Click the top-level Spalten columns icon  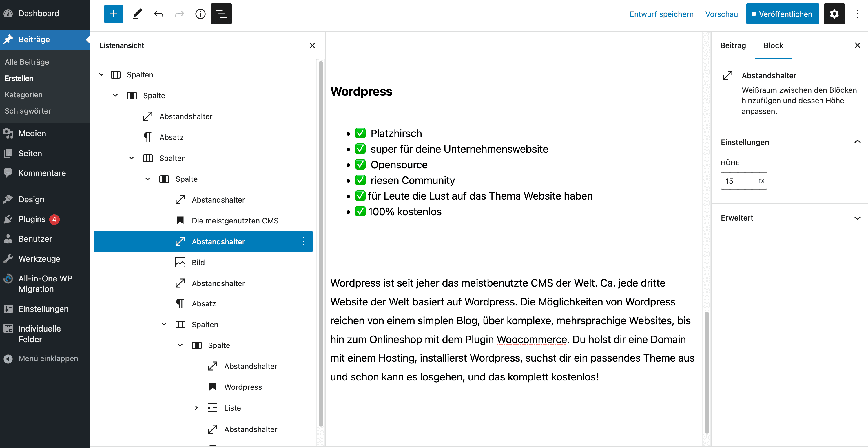[x=115, y=74]
